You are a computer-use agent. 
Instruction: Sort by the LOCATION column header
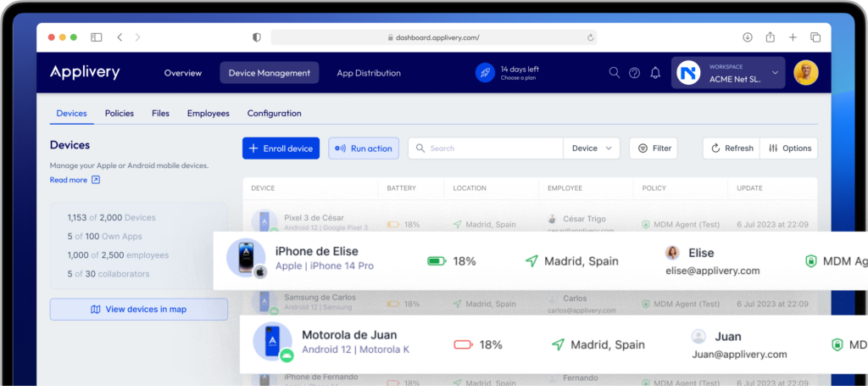click(470, 188)
